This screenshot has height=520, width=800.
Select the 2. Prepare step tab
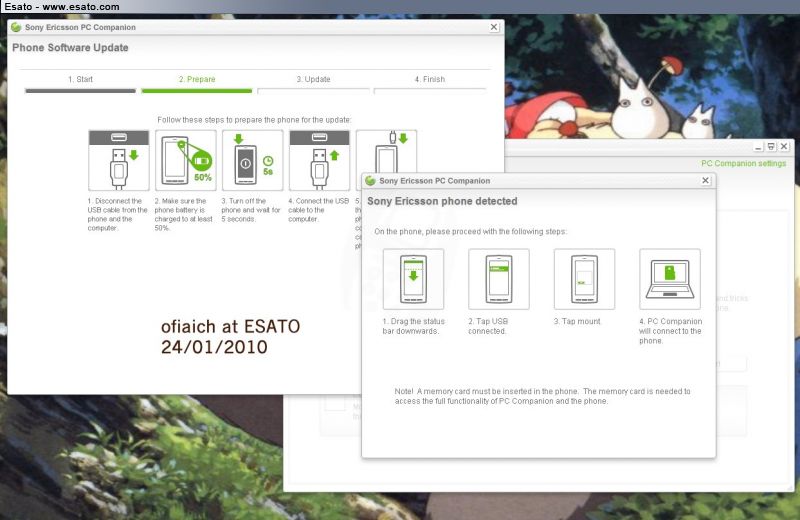[x=196, y=79]
